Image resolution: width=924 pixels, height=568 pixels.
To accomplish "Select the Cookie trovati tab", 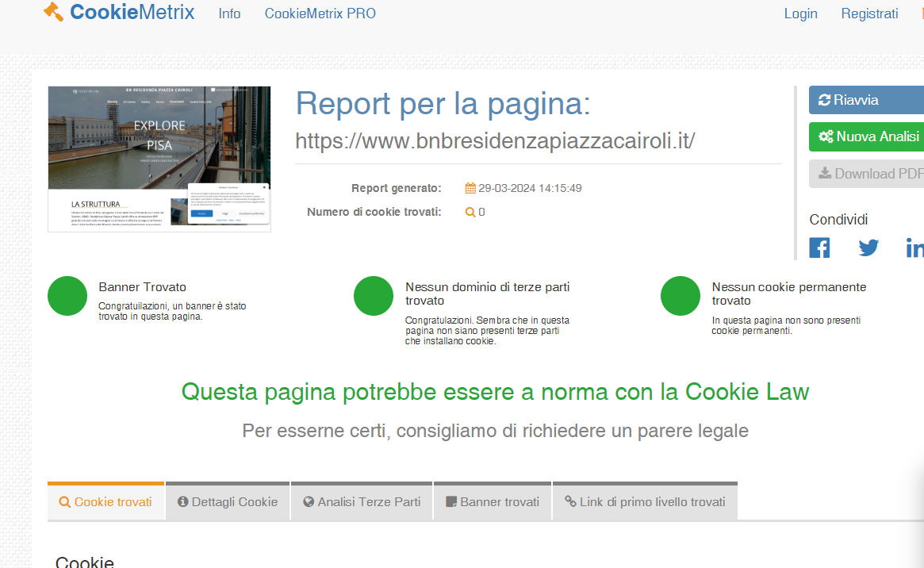I will click(106, 501).
